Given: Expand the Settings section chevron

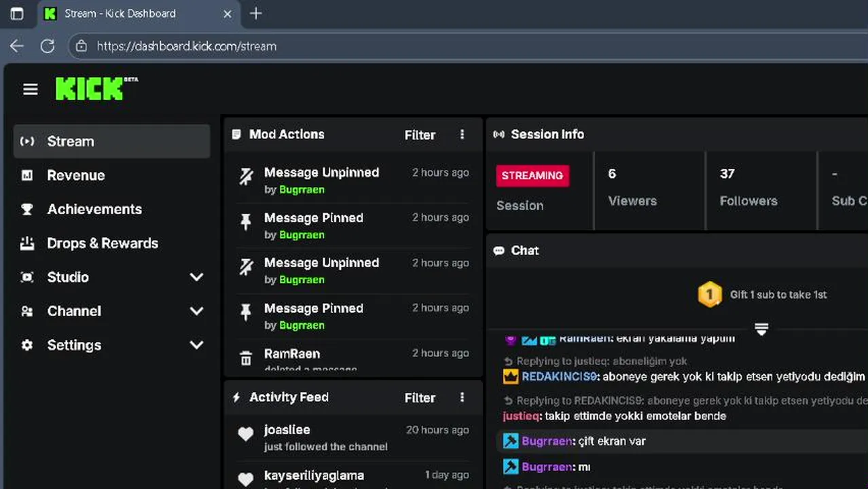Looking at the screenshot, I should pyautogui.click(x=196, y=345).
